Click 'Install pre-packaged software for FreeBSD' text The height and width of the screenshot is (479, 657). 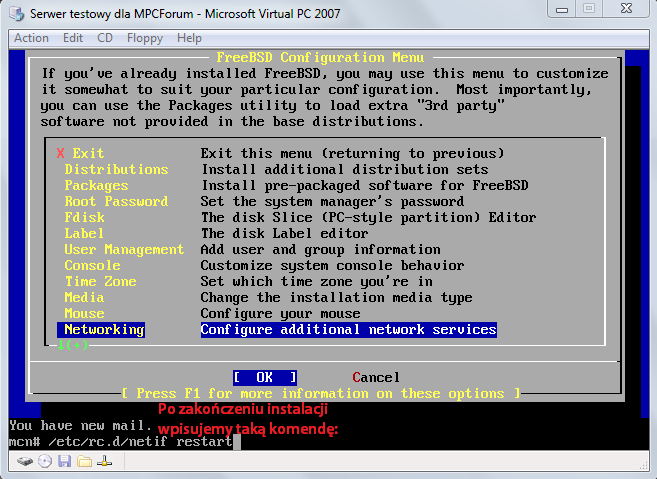[365, 186]
